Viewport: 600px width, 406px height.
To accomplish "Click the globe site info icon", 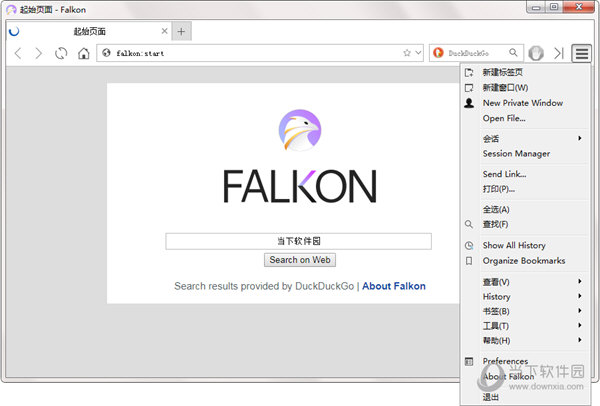I will (x=106, y=53).
